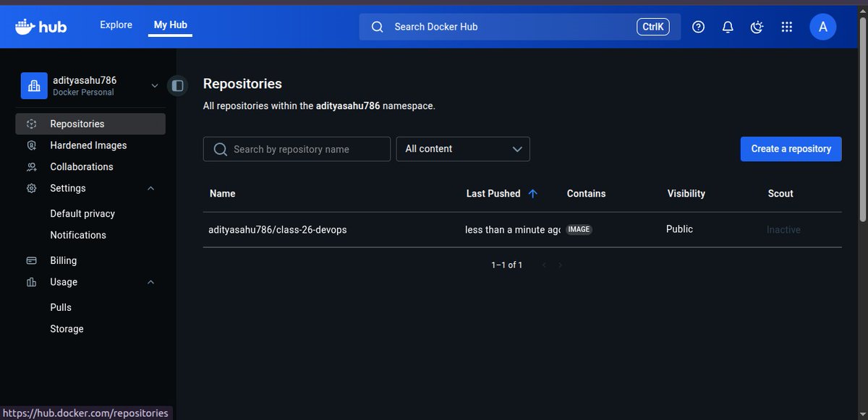Viewport: 868px width, 420px height.
Task: Open Pulls usage page
Action: tap(61, 307)
